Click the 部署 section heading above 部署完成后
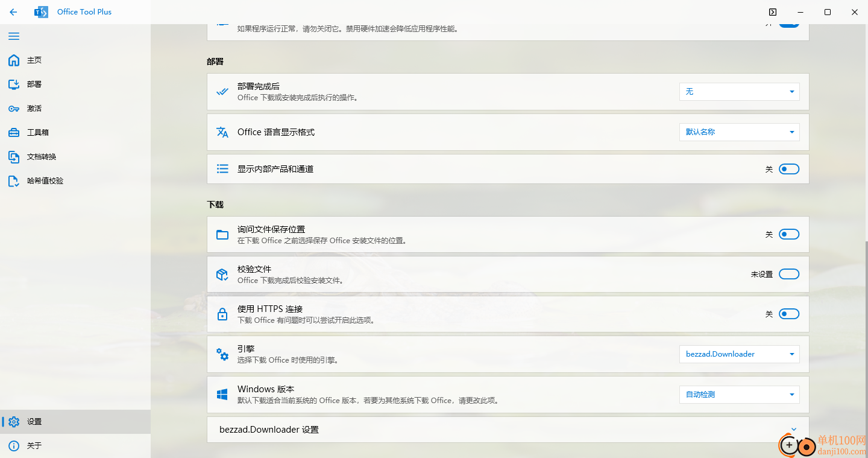 (215, 62)
